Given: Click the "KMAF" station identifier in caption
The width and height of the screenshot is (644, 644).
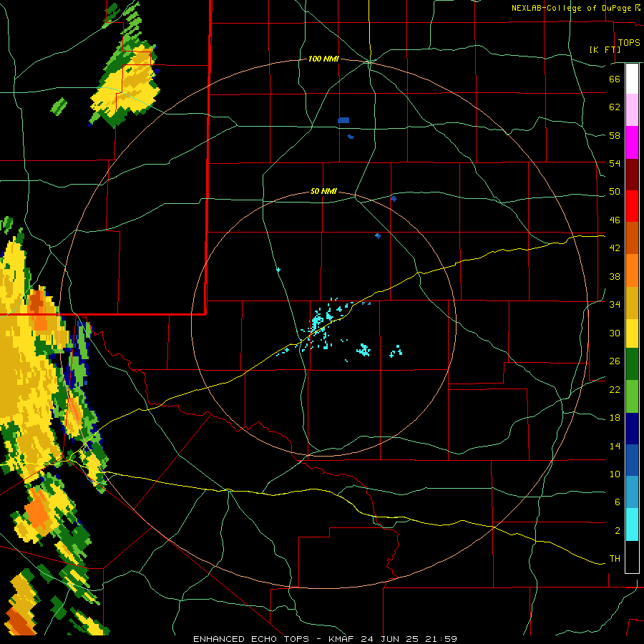Looking at the screenshot, I should (x=343, y=639).
